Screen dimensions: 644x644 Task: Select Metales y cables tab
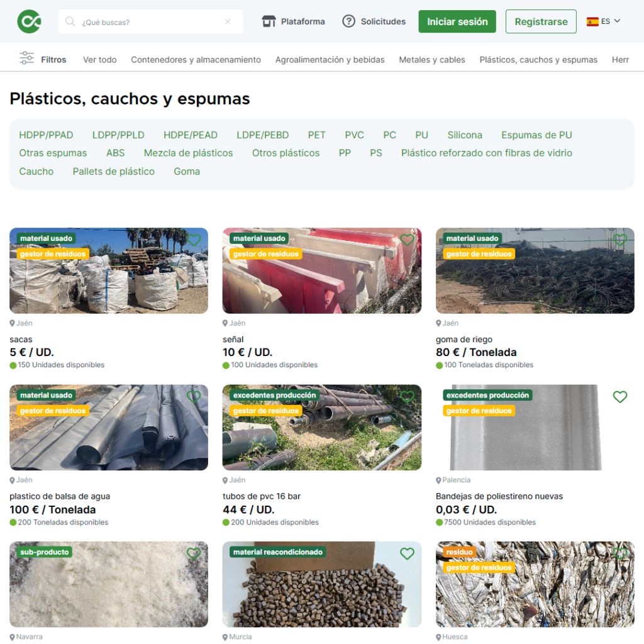432,60
